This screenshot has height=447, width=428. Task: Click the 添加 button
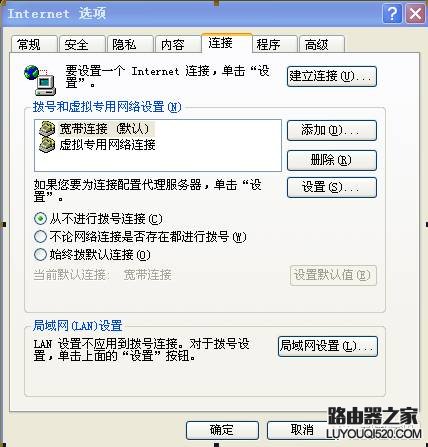click(x=332, y=130)
